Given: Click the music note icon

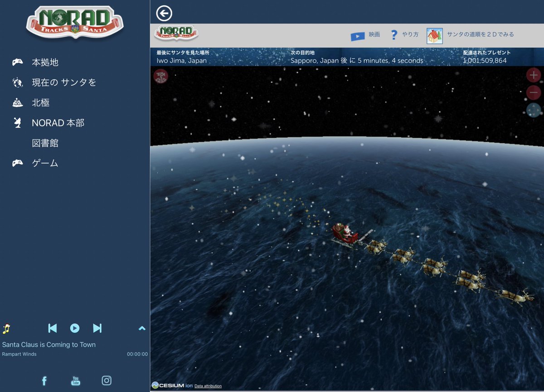Looking at the screenshot, I should pos(6,329).
